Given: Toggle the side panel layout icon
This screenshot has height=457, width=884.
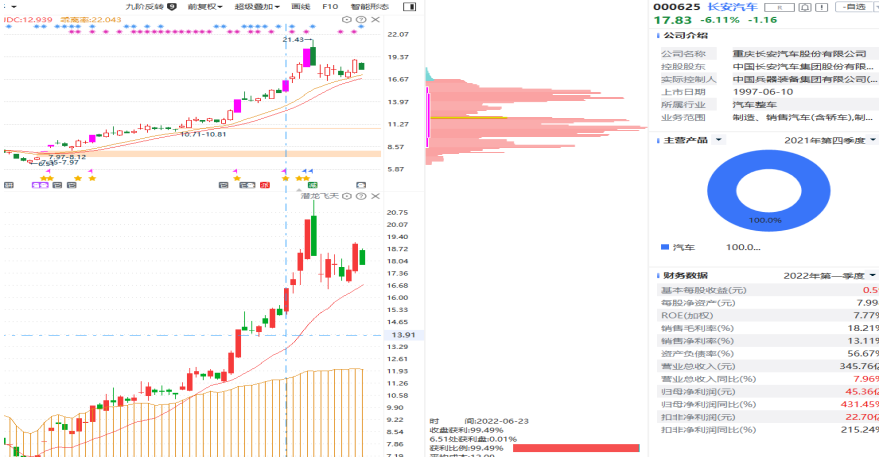Looking at the screenshot, I should pyautogui.click(x=410, y=7).
